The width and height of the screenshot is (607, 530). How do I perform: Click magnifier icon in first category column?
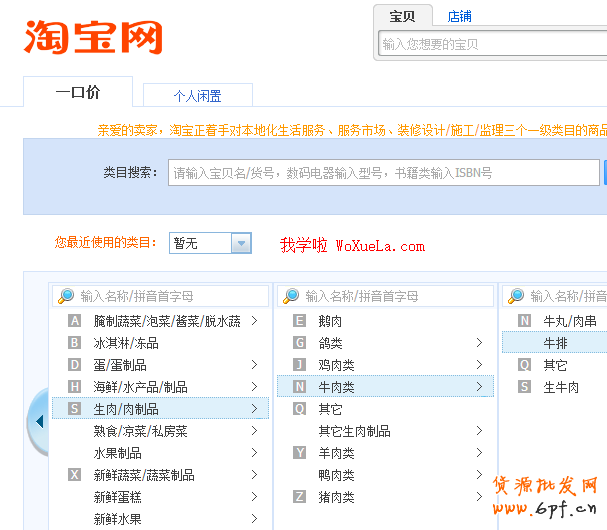[66, 296]
